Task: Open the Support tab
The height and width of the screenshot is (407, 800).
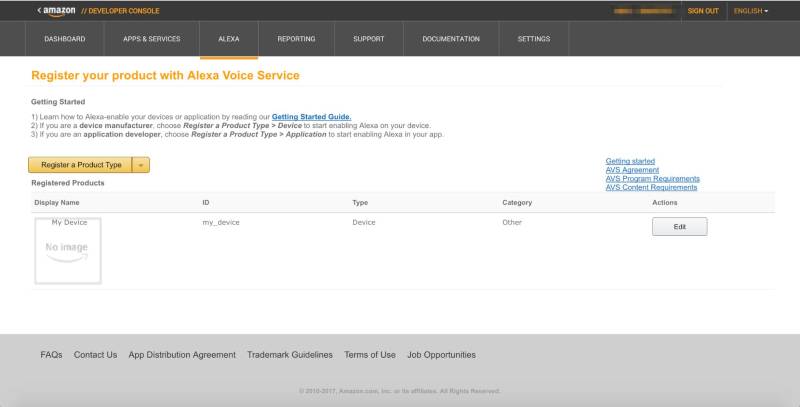Action: 368,39
